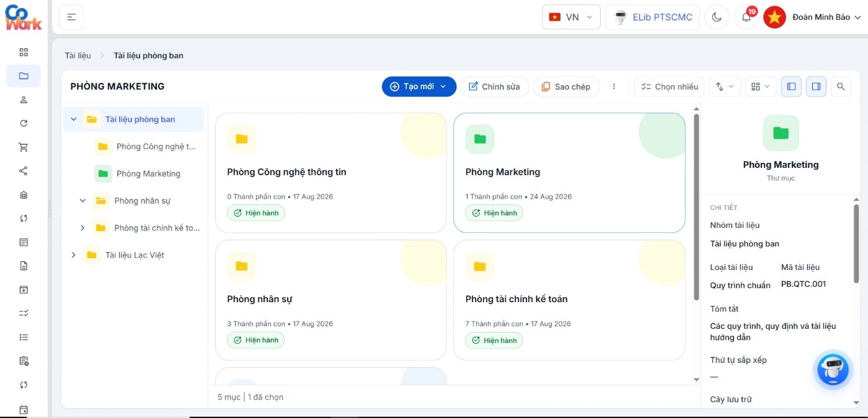Click the Sao chép copy button
This screenshot has height=418, width=868.
point(566,87)
